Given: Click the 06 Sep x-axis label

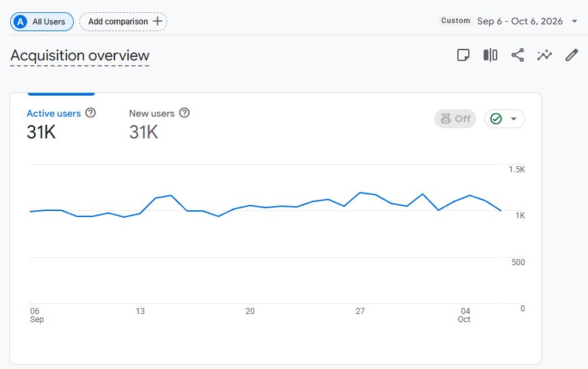Looking at the screenshot, I should click(37, 315).
